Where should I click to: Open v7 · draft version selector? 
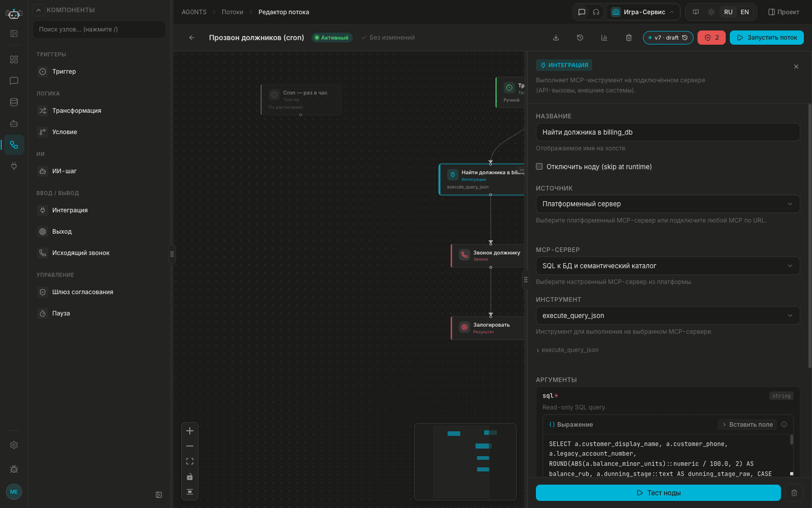(x=668, y=38)
